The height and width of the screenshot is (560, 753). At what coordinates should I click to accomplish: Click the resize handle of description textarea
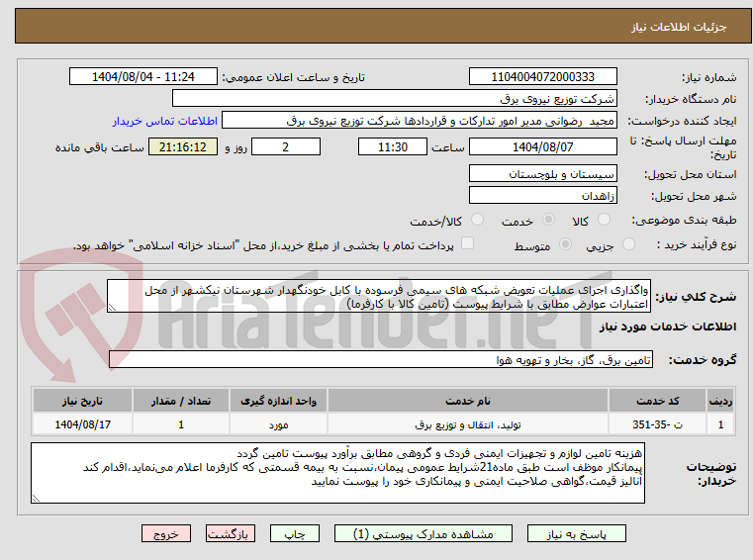112,308
